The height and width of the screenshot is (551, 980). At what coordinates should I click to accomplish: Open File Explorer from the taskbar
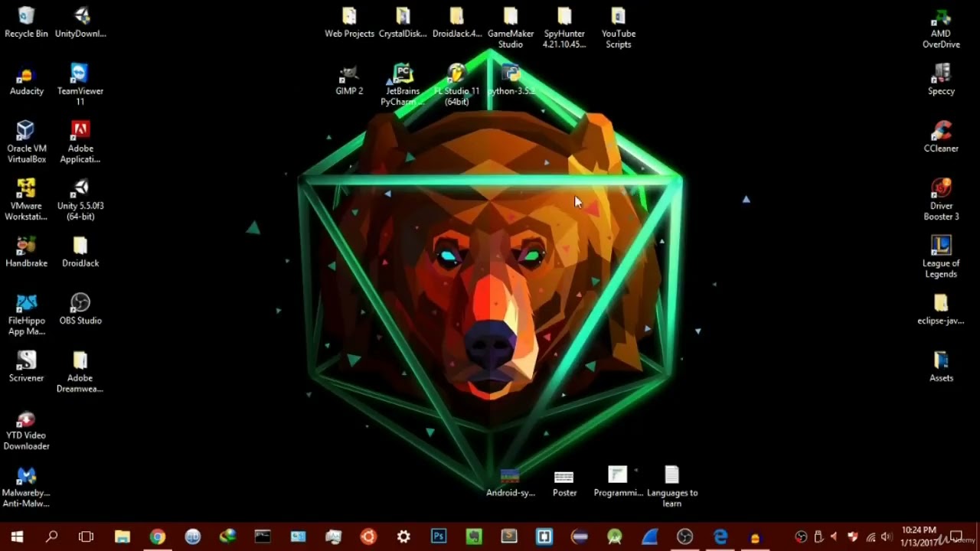122,536
